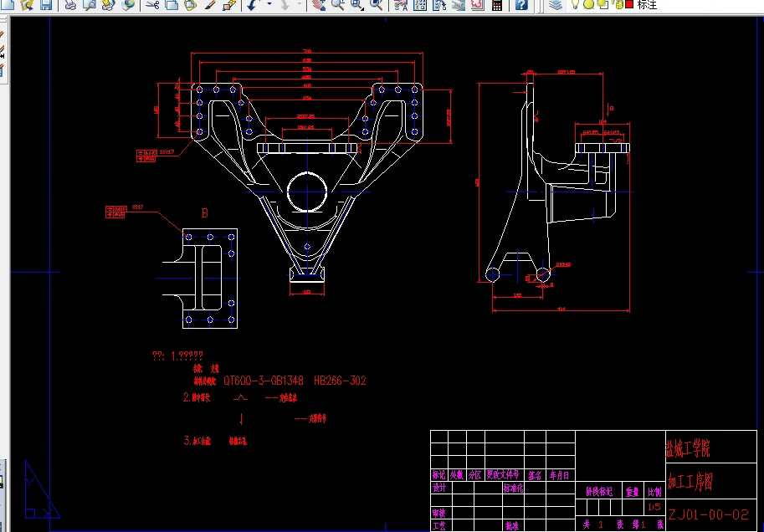Select the title block text 加工工序图
Viewport: 764px width, 532px height.
click(690, 482)
